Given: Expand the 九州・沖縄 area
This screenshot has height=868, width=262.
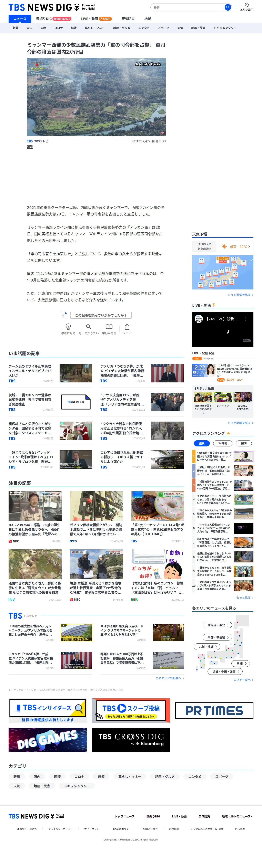Looking at the screenshot, I should 207,646.
